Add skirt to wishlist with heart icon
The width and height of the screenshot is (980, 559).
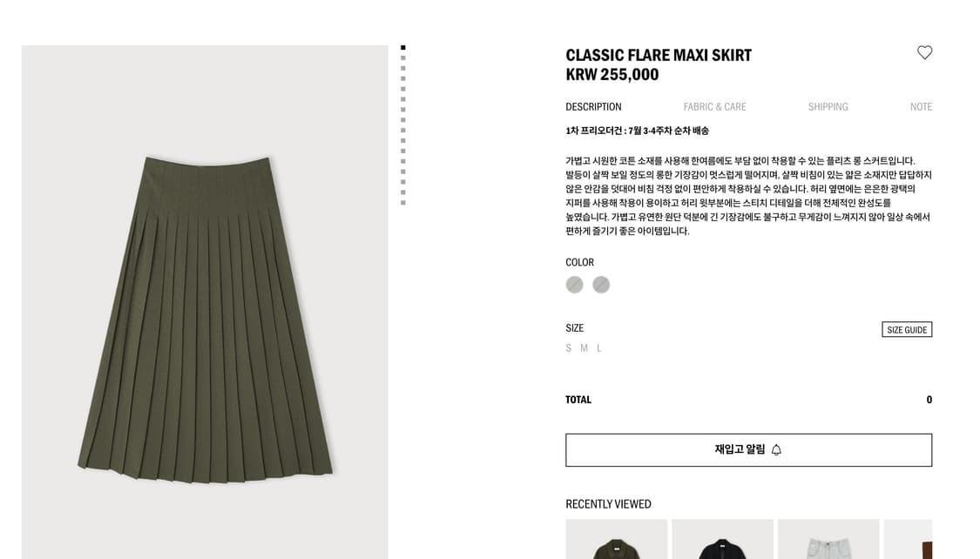coord(924,52)
